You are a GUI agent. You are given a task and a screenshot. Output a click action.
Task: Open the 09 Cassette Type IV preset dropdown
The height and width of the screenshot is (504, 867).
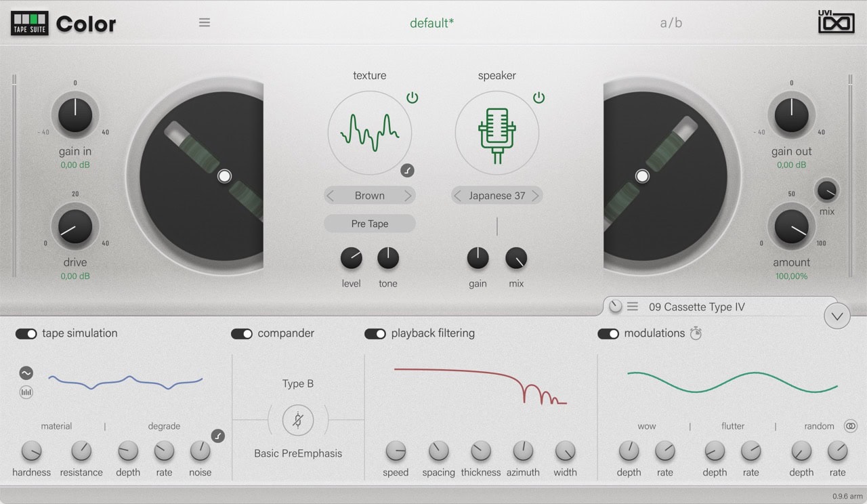click(696, 307)
